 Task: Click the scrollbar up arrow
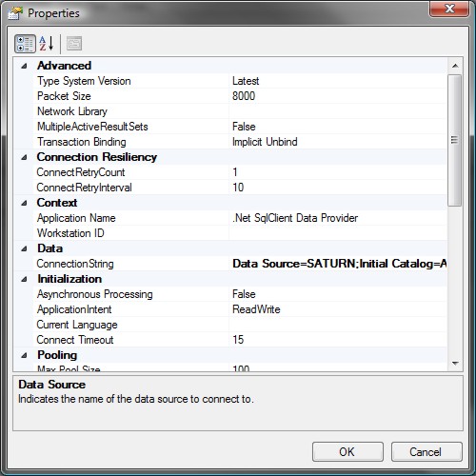tap(455, 66)
